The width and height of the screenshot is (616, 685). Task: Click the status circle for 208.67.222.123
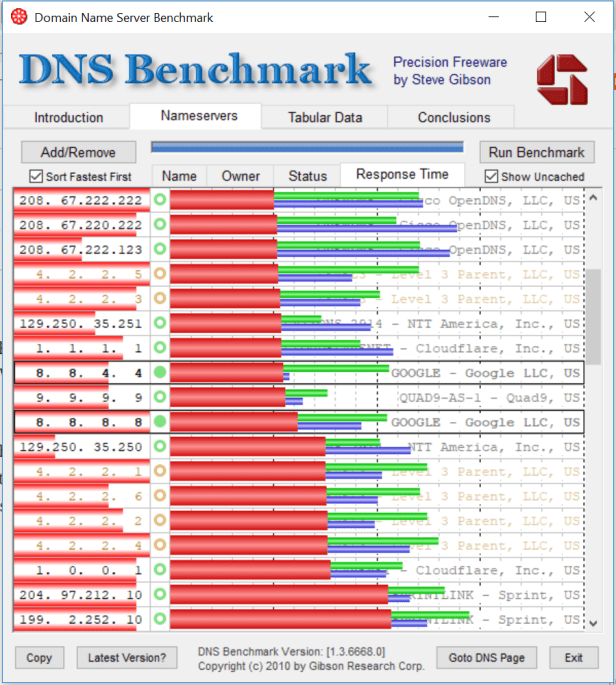point(160,249)
